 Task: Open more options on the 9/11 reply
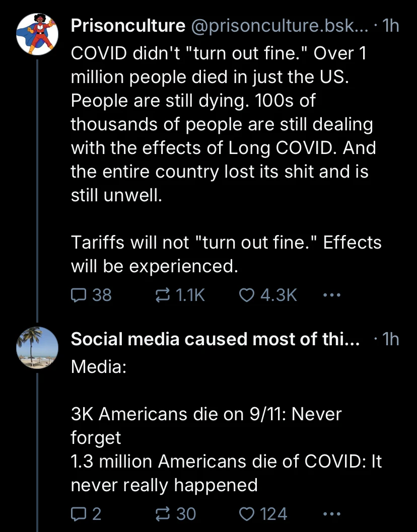tap(331, 513)
